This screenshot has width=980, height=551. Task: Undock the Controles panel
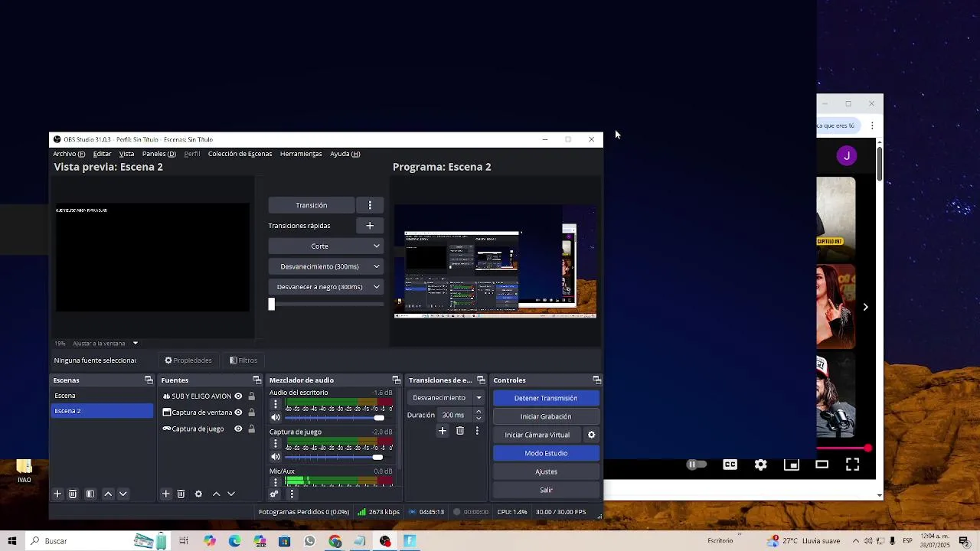596,380
